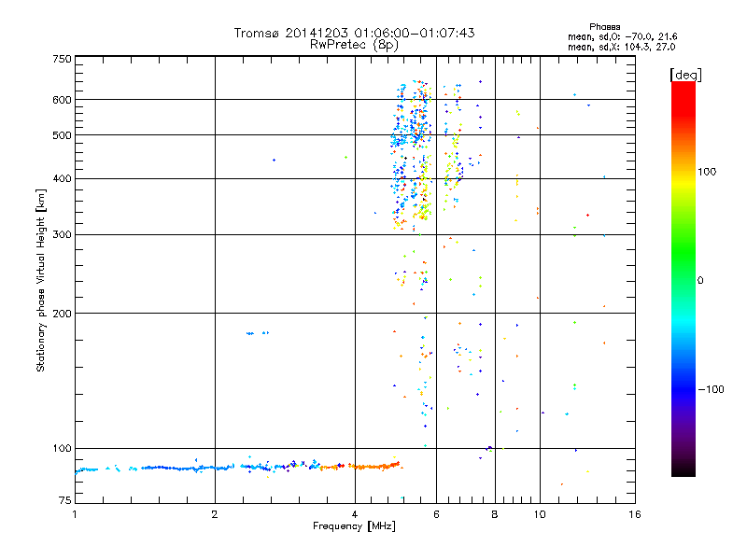This screenshot has width=747, height=560.
Task: Click the x-axis label '4'
Action: click(355, 514)
